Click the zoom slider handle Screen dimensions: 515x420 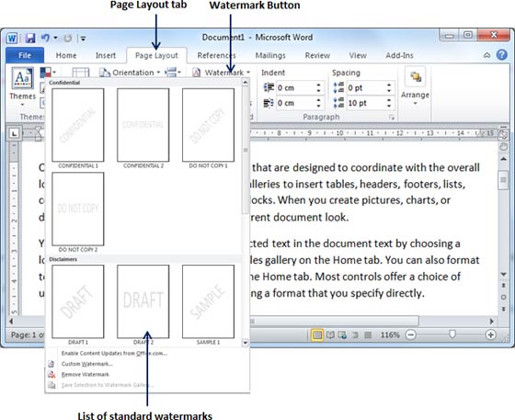[x=452, y=335]
